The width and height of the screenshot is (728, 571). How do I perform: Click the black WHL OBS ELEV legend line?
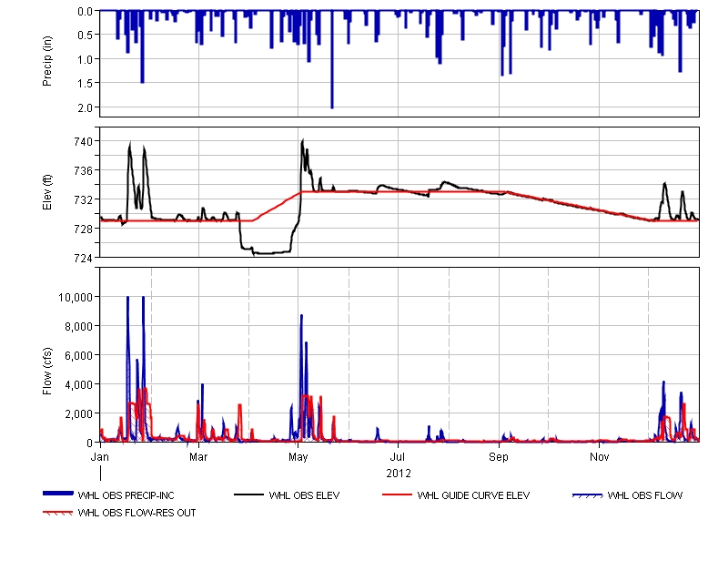tap(250, 495)
